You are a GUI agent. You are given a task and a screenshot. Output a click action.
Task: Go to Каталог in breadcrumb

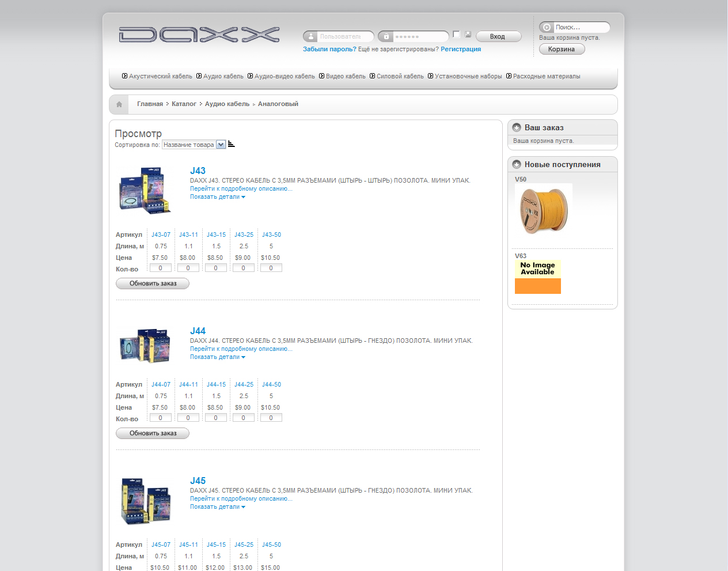pos(184,104)
